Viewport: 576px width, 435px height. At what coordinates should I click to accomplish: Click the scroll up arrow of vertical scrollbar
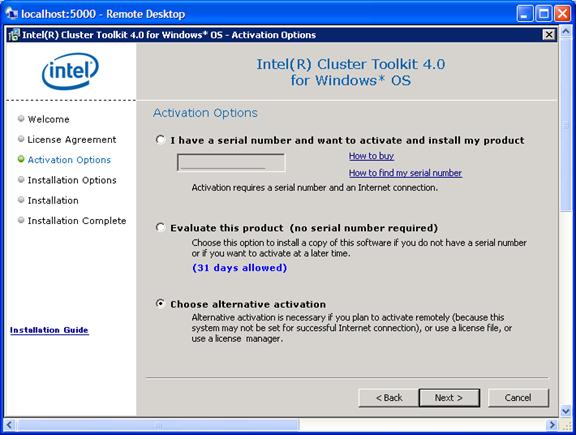(x=566, y=32)
